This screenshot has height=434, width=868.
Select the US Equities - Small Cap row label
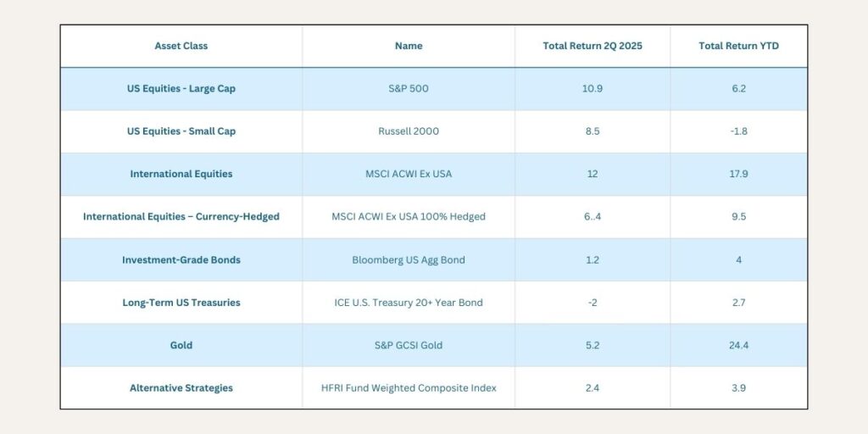[181, 131]
